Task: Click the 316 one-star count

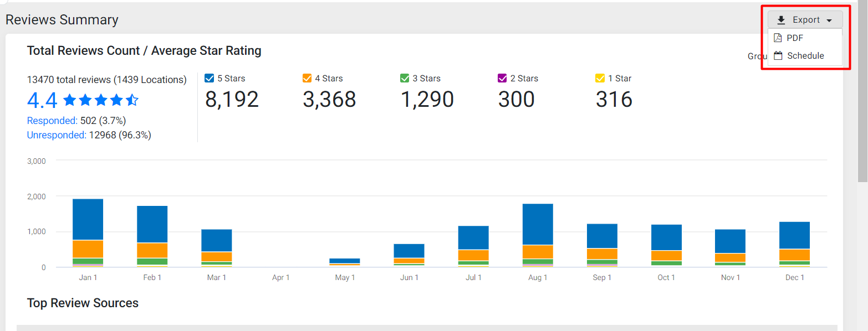Action: [x=614, y=100]
